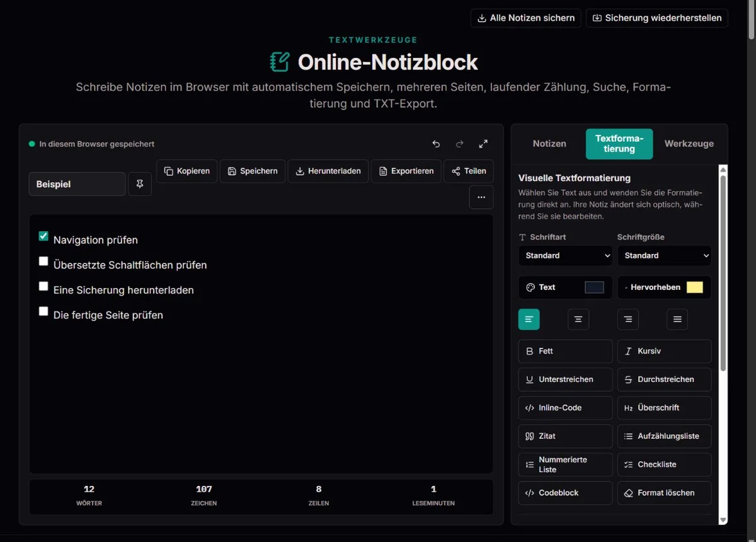Insert Inline-Code formatting
756x542 pixels.
click(565, 408)
